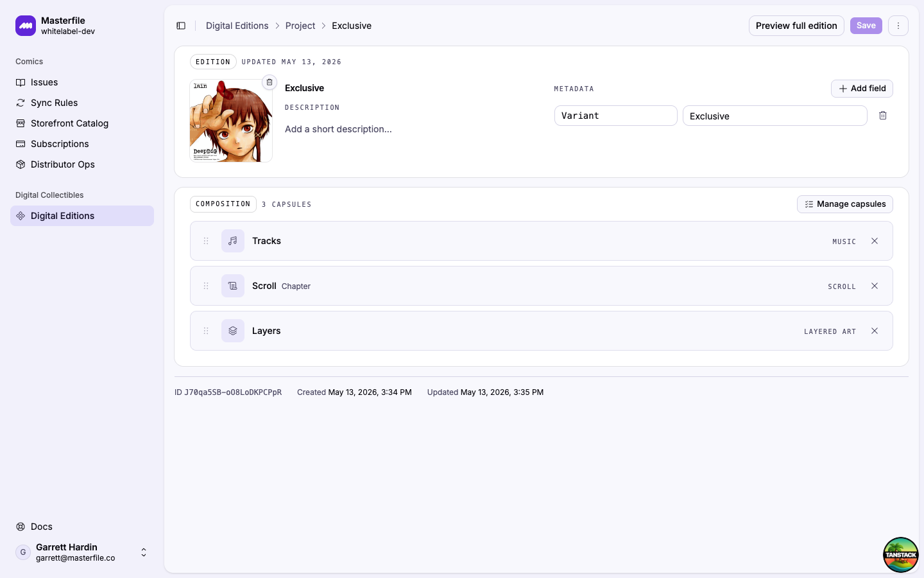Open the Docs link
This screenshot has height=578, width=924.
pyautogui.click(x=82, y=527)
